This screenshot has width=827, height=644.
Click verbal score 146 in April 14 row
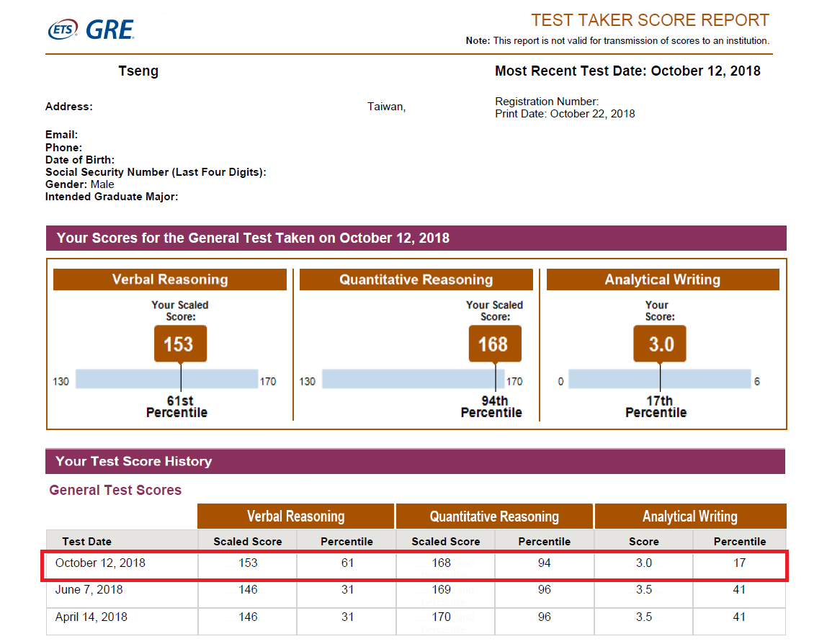point(248,617)
